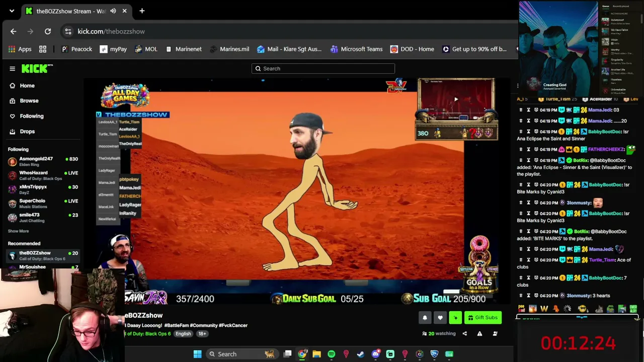Open tab search dropdown arrow

point(12,11)
